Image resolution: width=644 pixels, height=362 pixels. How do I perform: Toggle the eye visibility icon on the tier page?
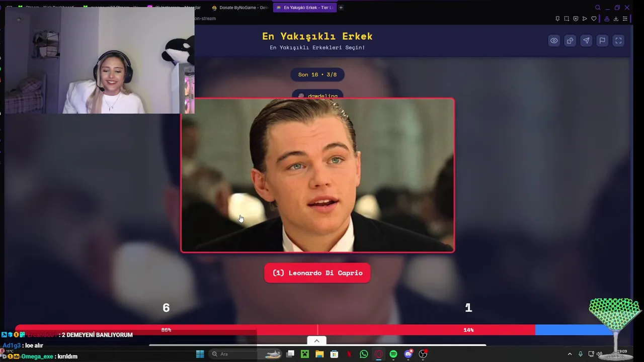554,41
